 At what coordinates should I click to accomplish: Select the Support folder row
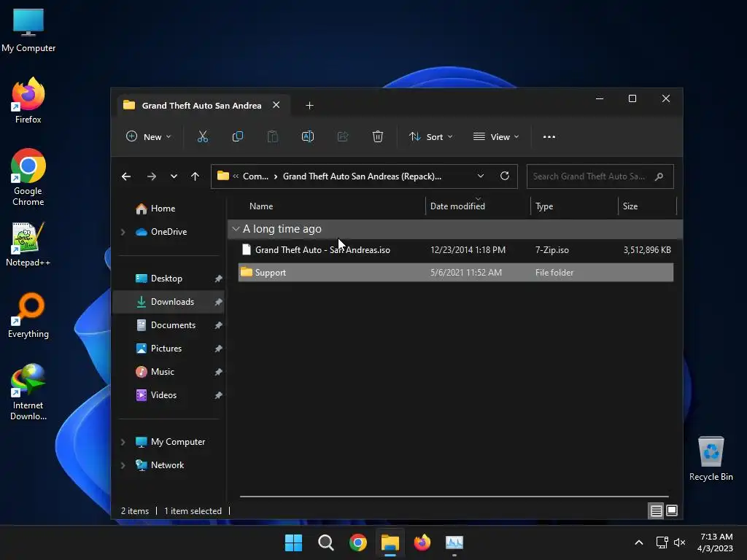[x=455, y=273]
